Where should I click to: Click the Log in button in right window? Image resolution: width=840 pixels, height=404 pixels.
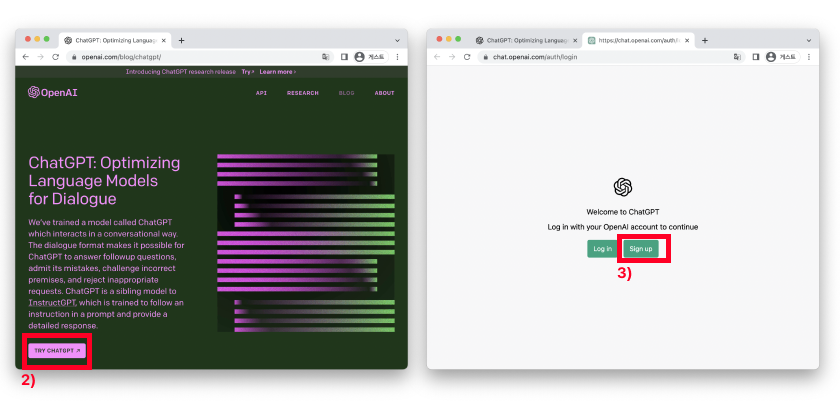(603, 249)
